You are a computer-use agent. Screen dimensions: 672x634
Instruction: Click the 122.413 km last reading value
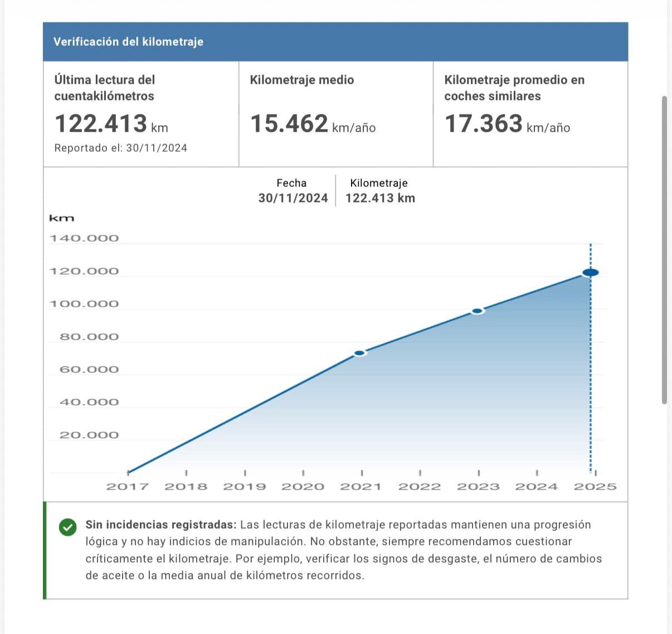click(111, 124)
